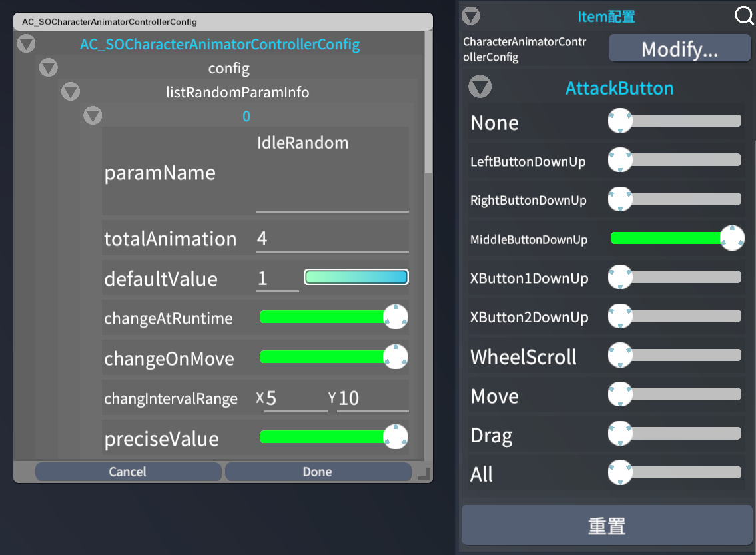Enable the Drag toggle
The height and width of the screenshot is (555, 756).
pos(675,434)
